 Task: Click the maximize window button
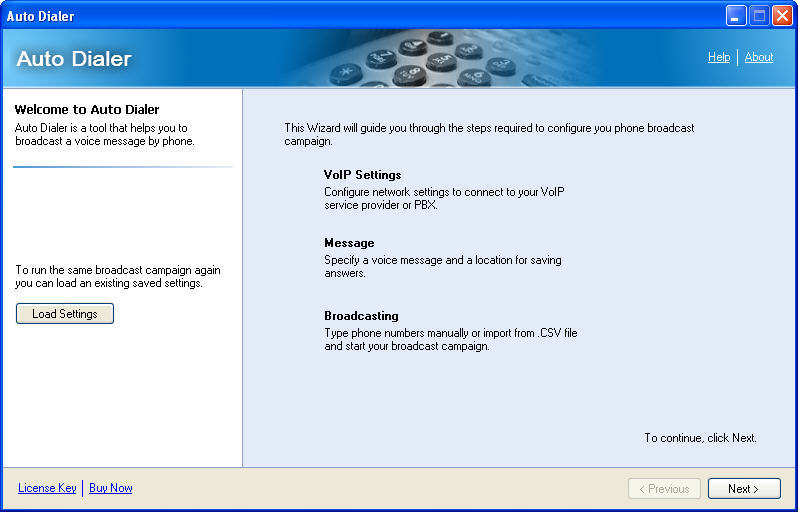click(759, 15)
